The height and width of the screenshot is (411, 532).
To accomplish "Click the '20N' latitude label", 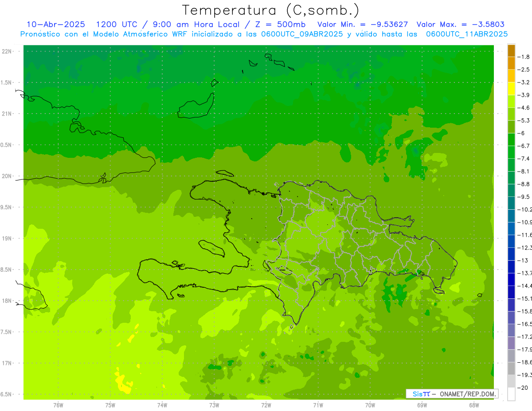I will [x=6, y=176].
